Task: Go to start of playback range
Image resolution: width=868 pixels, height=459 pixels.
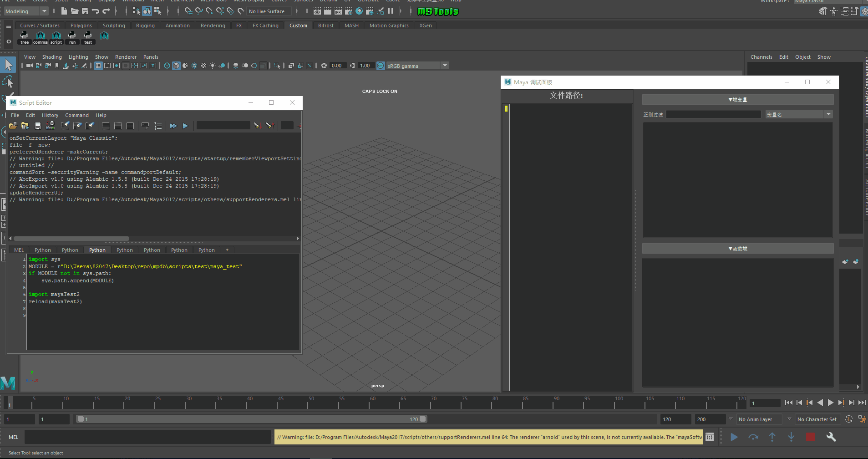Action: point(789,403)
